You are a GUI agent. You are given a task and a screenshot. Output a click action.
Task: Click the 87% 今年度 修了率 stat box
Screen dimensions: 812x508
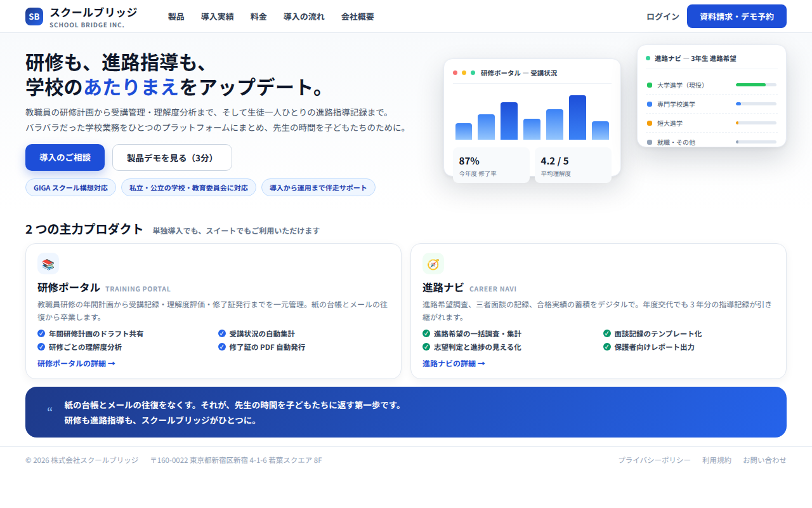click(491, 165)
